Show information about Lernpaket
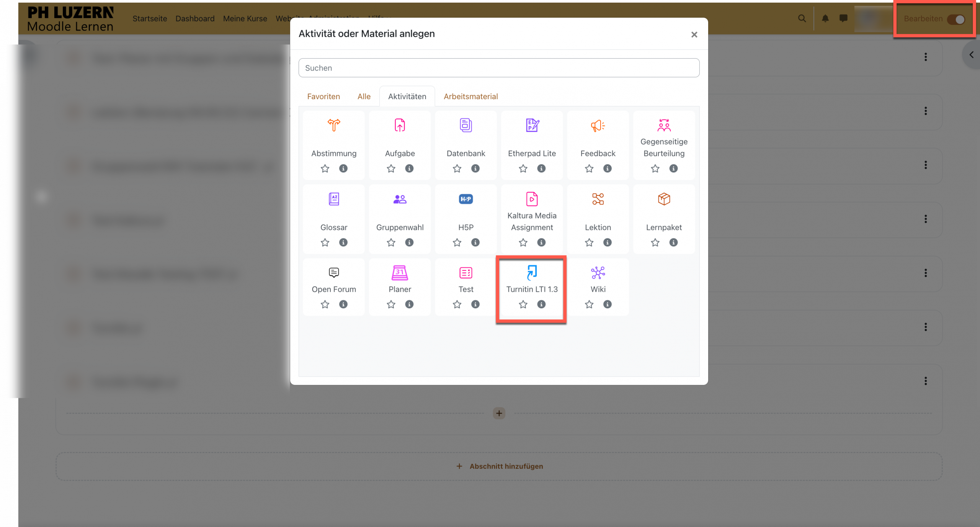Image resolution: width=980 pixels, height=527 pixels. (673, 242)
